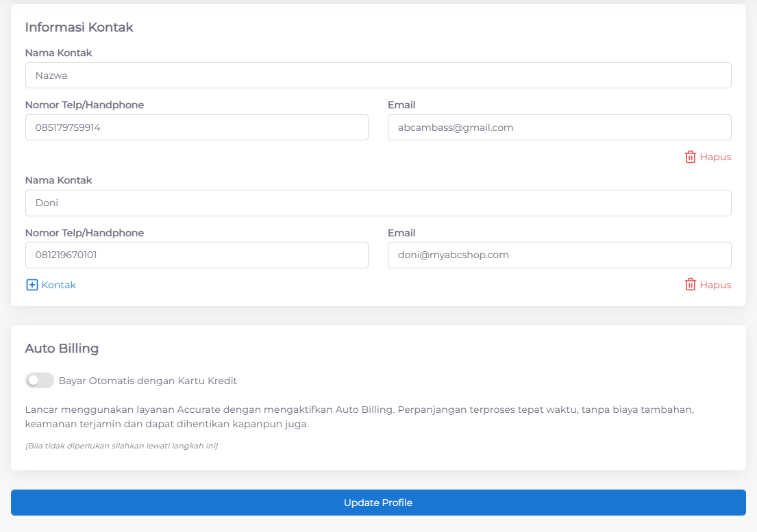Click the plus icon to add Kontak

click(x=32, y=285)
